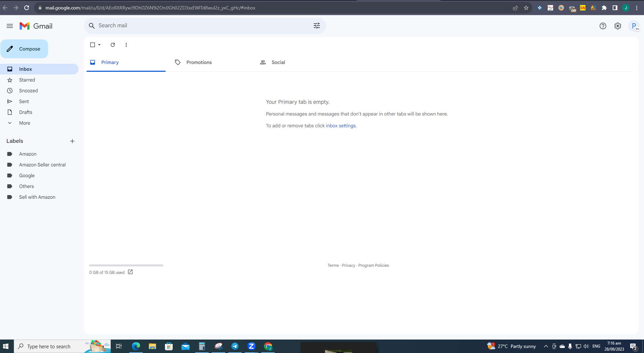The width and height of the screenshot is (644, 353).
Task: Refresh the inbox
Action: pos(113,45)
